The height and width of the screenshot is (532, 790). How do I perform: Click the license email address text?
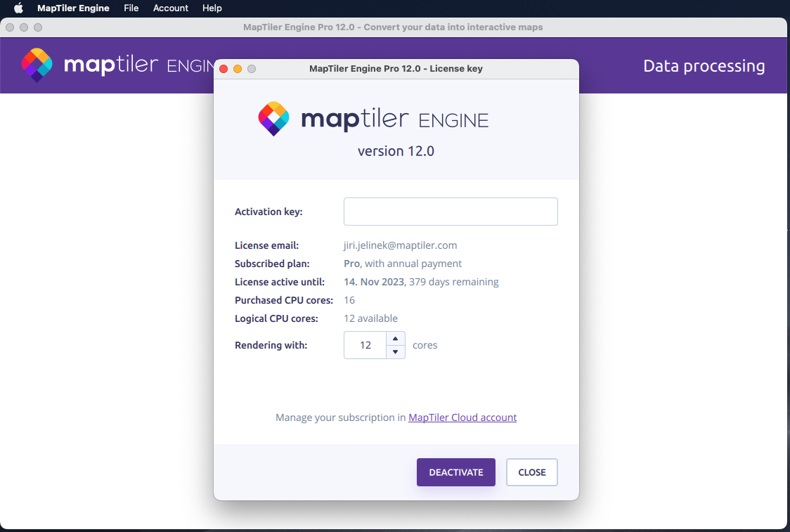pyautogui.click(x=400, y=245)
